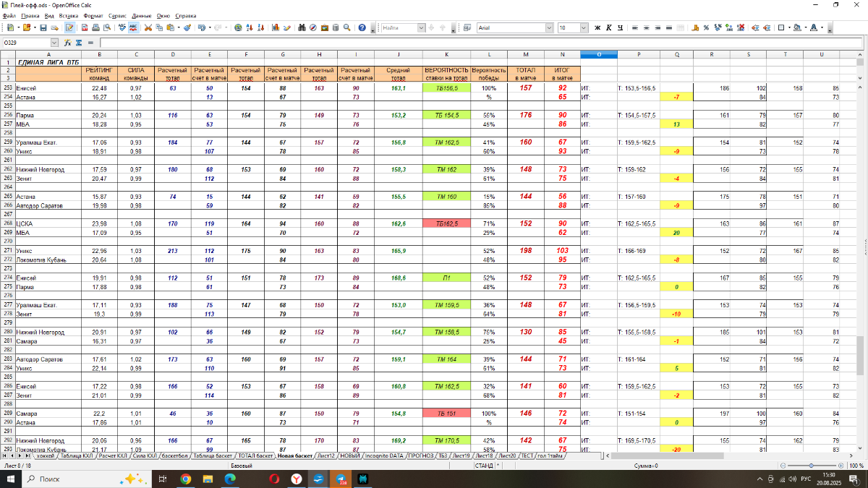Screen dimensions: 868x488
Task: Click the Sum sigma icon
Action: (79, 43)
